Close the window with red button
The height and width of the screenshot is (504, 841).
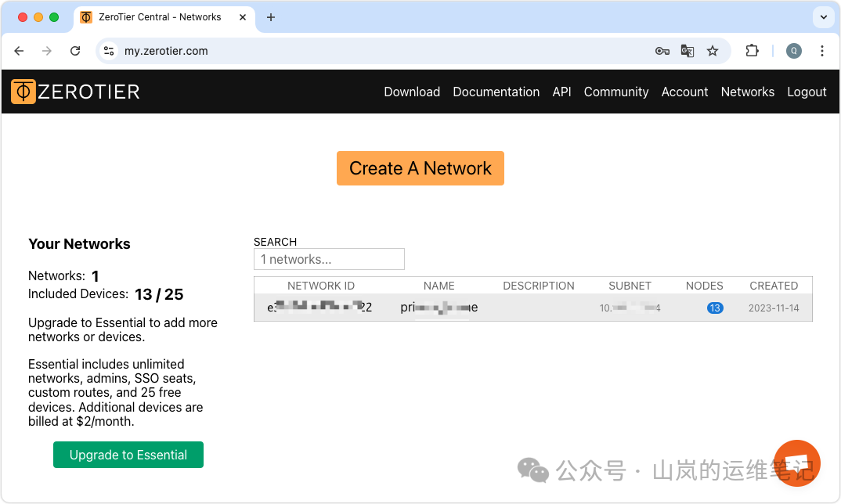[23, 17]
